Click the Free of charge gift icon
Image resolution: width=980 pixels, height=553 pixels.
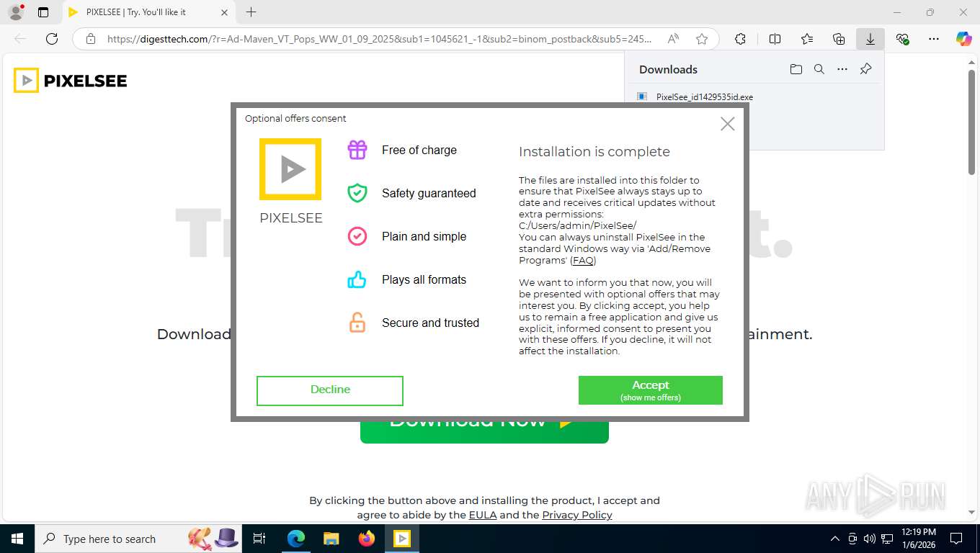pyautogui.click(x=357, y=150)
